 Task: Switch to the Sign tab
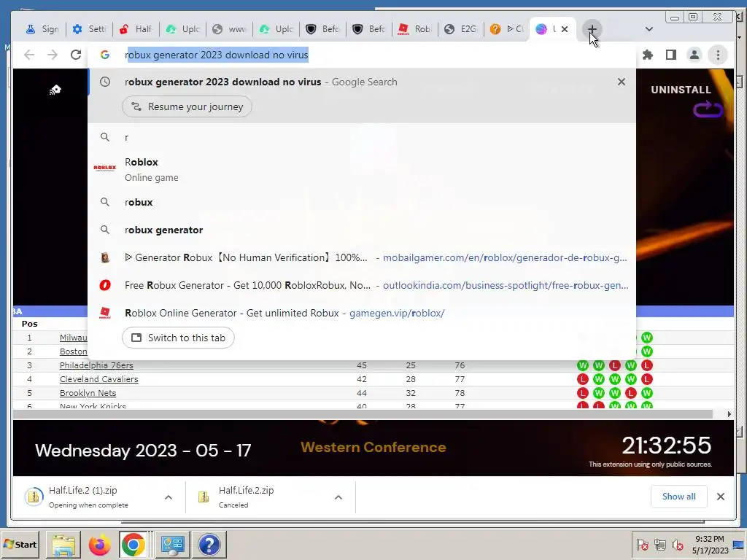42,29
